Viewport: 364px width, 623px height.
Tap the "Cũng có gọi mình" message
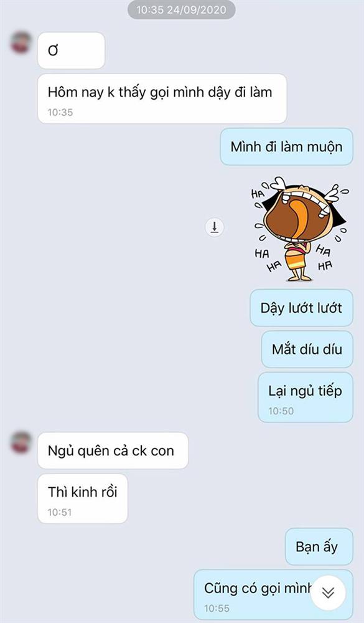(273, 595)
